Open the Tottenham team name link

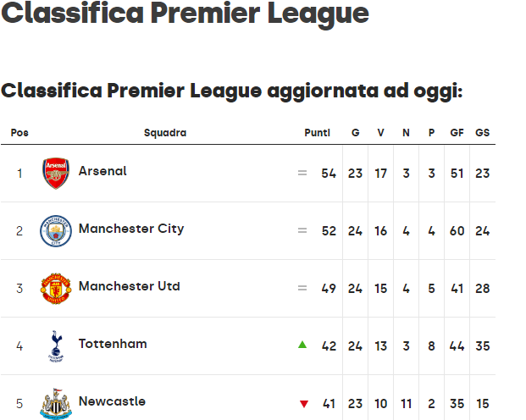113,344
